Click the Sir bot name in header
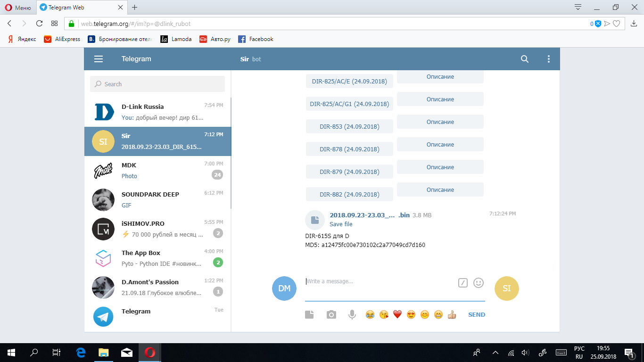The width and height of the screenshot is (644, 362). [244, 59]
